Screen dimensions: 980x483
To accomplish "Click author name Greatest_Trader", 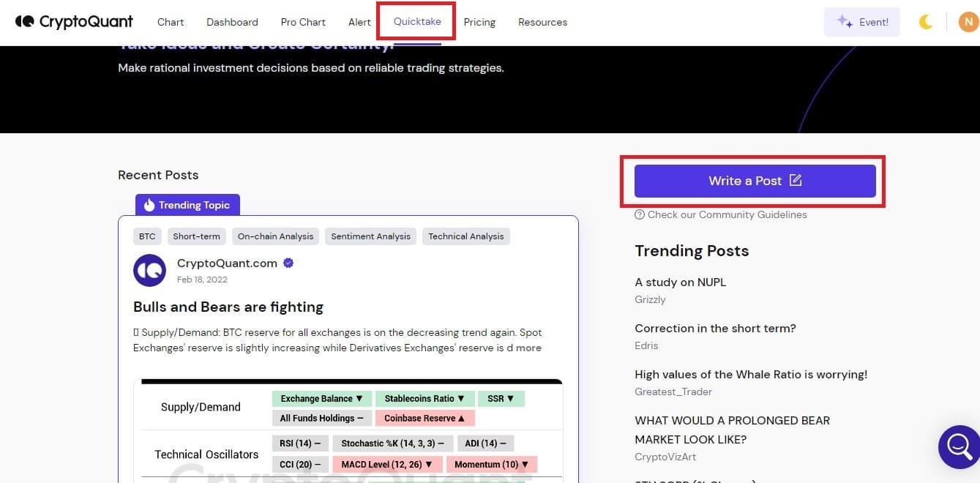I will click(673, 392).
